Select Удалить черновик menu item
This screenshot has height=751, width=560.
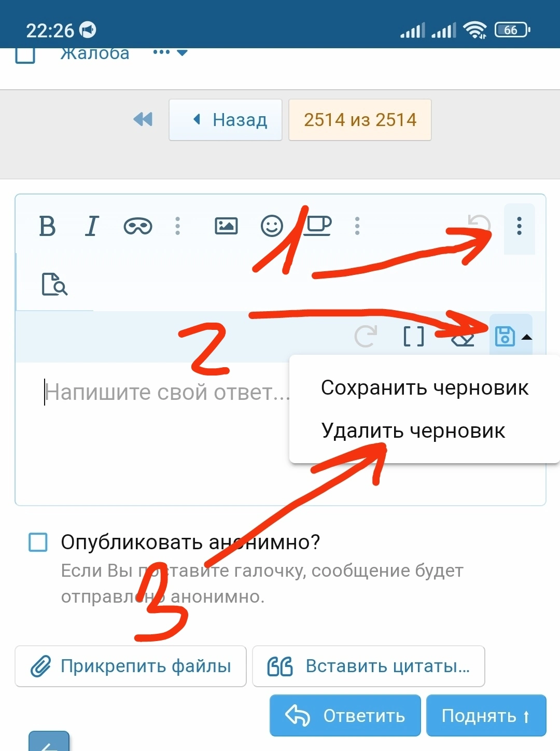(x=413, y=431)
